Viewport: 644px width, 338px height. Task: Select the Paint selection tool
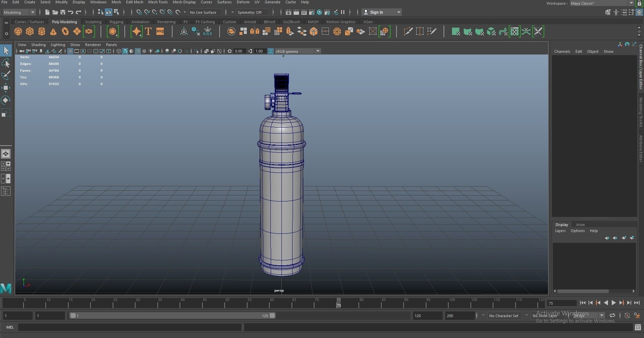[6, 75]
